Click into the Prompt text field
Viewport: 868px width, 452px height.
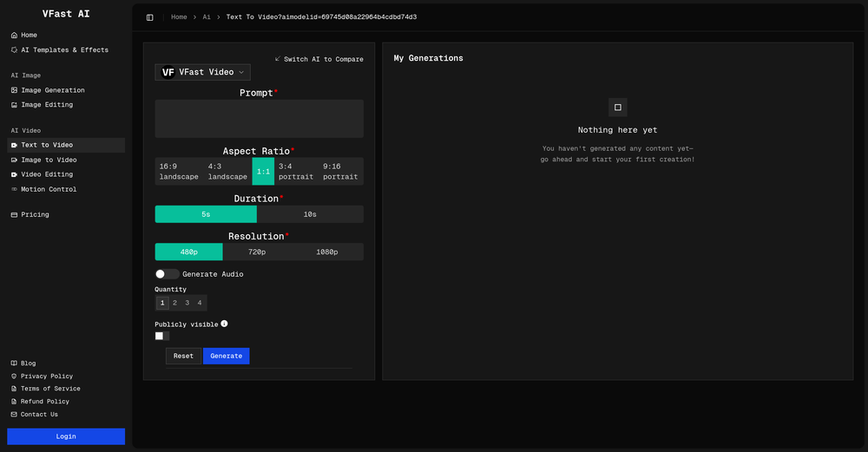pyautogui.click(x=259, y=119)
